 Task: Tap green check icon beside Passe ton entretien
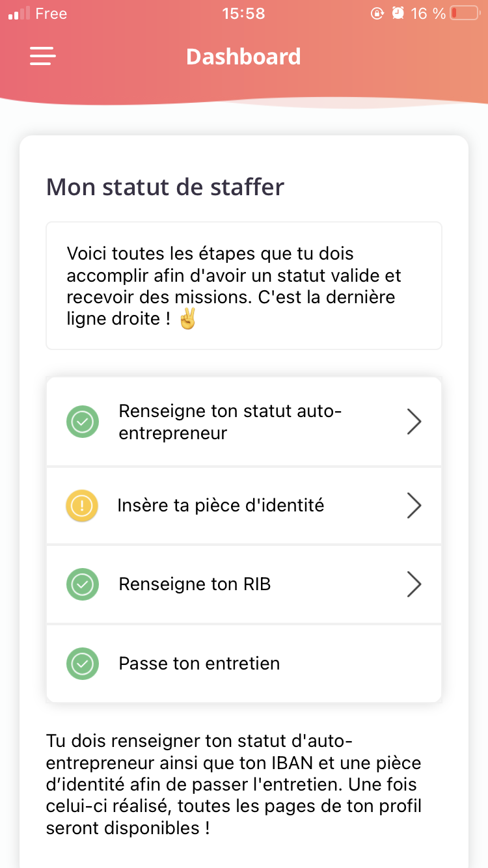coord(83,664)
